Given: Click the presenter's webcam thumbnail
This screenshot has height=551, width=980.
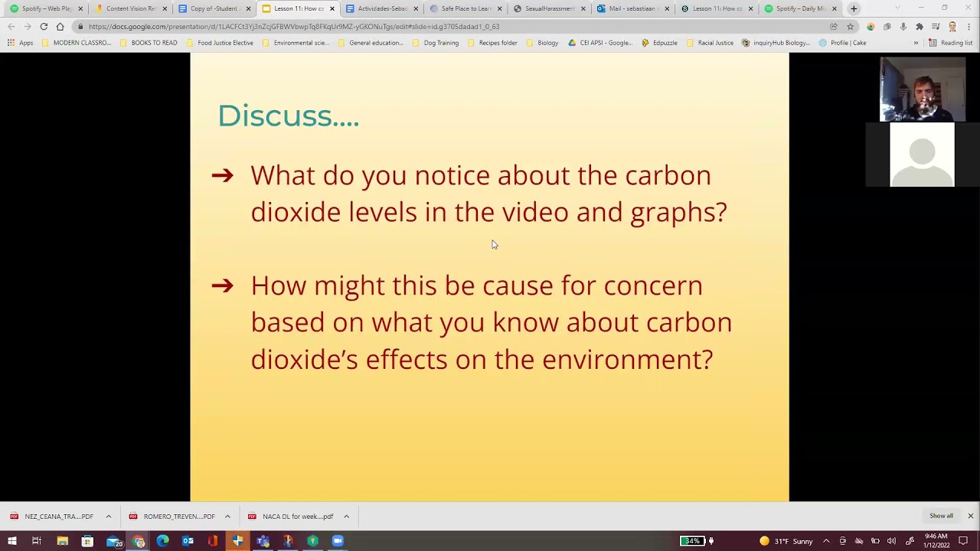Looking at the screenshot, I should [923, 90].
